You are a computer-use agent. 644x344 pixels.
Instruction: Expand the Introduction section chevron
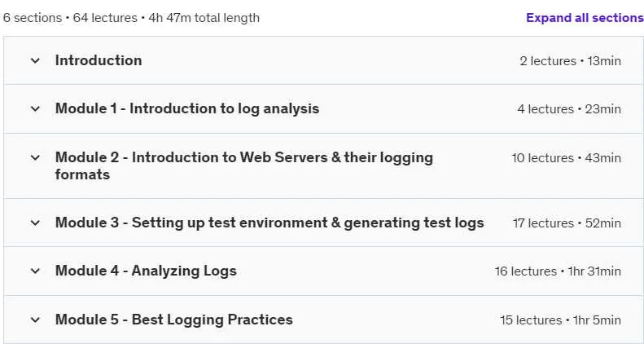pos(35,61)
